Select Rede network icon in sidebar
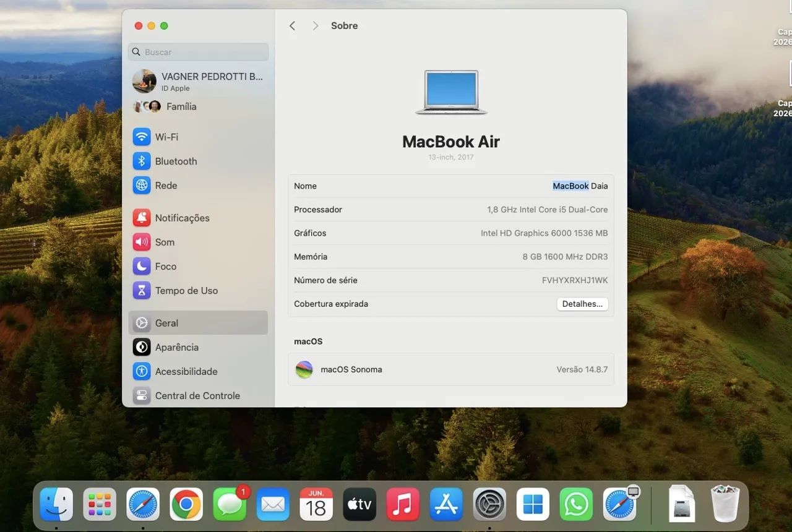The image size is (792, 532). [142, 185]
